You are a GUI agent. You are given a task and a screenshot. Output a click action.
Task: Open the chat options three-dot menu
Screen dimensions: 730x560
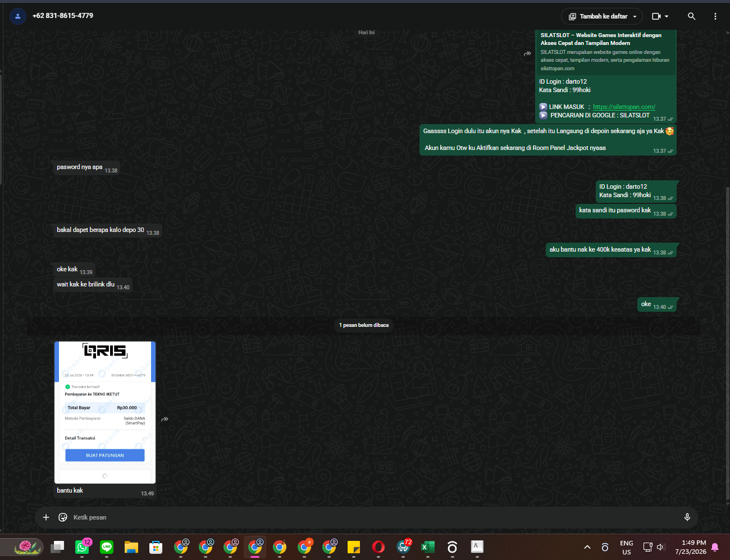[715, 16]
